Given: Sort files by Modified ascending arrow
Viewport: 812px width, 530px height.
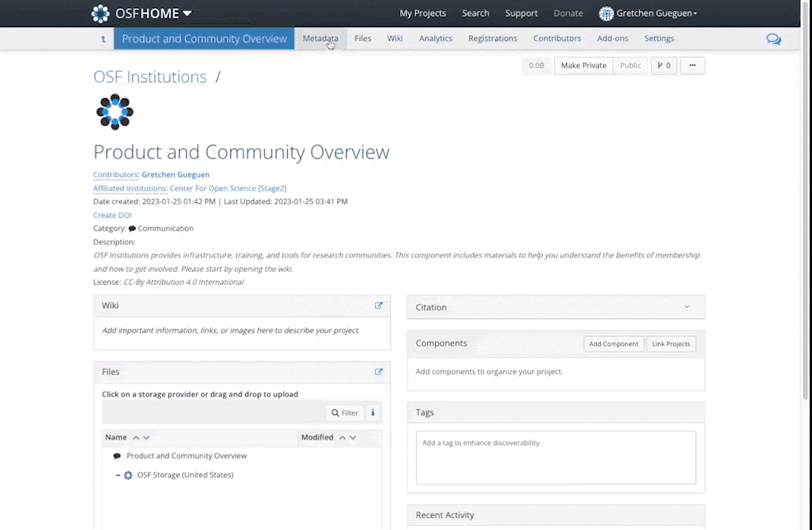Looking at the screenshot, I should coord(343,438).
